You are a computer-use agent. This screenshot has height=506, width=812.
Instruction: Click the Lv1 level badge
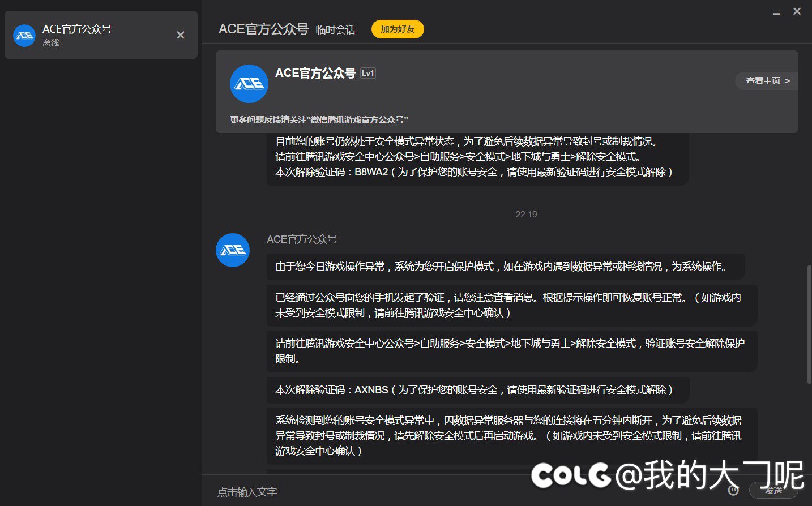[x=368, y=73]
